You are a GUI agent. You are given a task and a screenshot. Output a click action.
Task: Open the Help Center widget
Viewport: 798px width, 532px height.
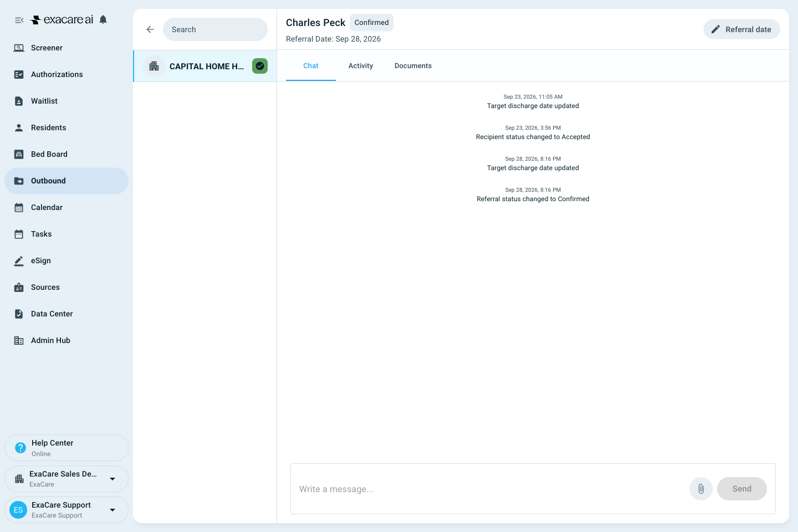66,448
